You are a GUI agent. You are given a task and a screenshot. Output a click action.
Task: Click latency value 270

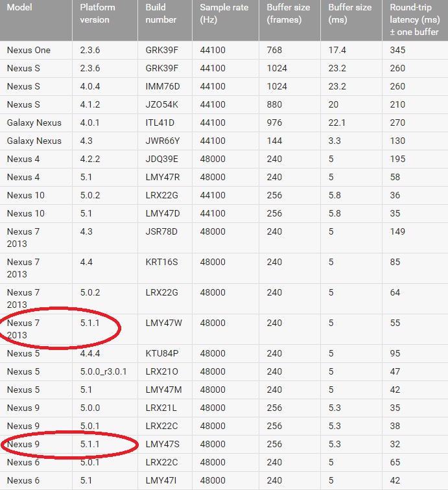397,122
